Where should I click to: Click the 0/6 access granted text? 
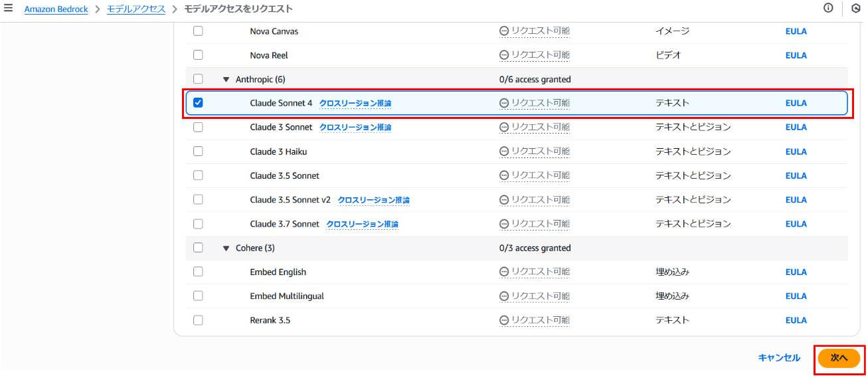point(535,80)
